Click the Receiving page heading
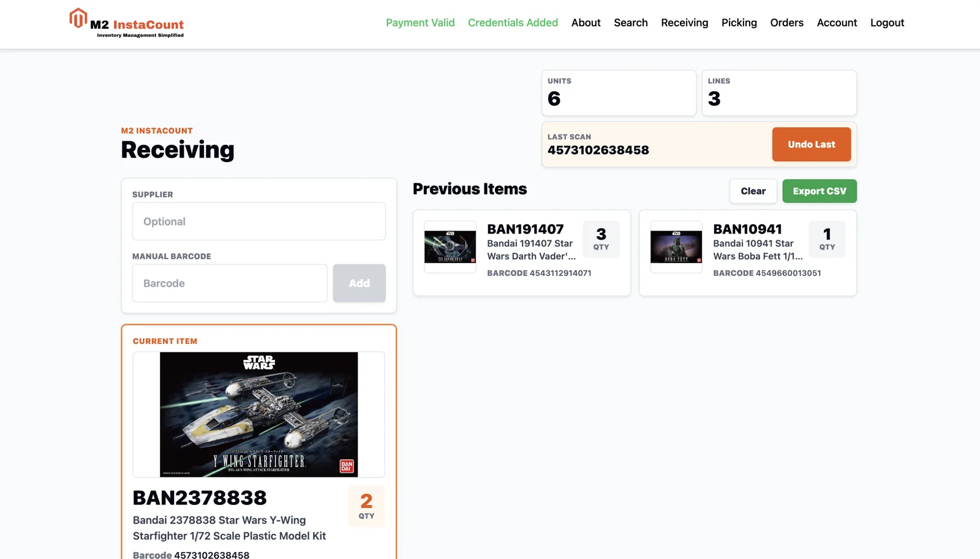This screenshot has height=559, width=980. click(x=178, y=150)
